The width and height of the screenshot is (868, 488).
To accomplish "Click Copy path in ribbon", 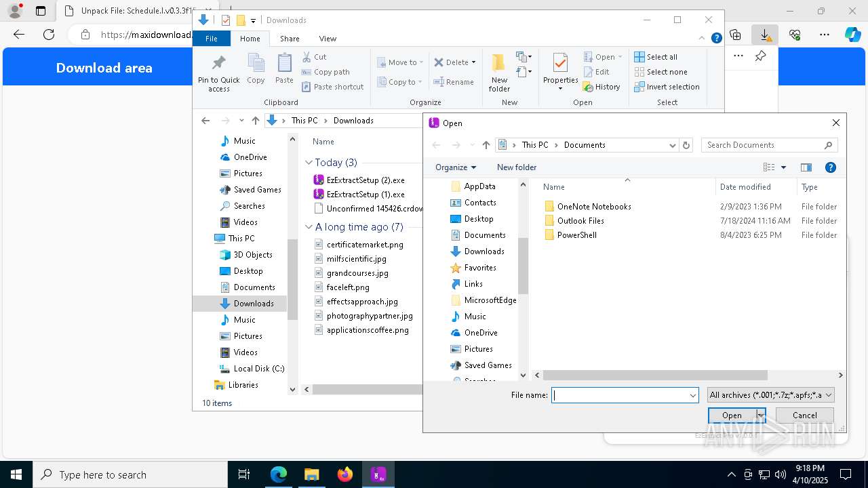I will (325, 72).
